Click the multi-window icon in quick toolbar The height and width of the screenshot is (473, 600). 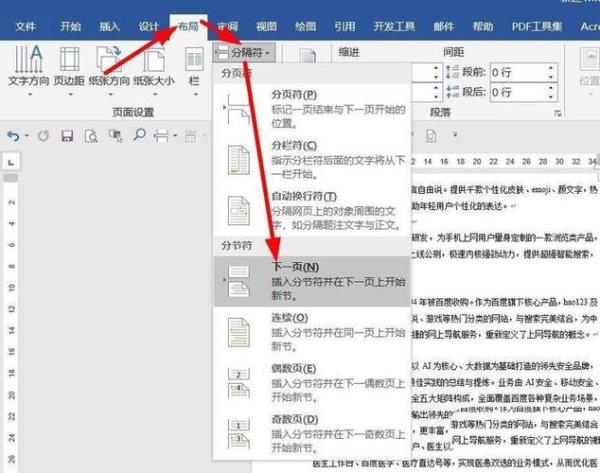point(116,136)
